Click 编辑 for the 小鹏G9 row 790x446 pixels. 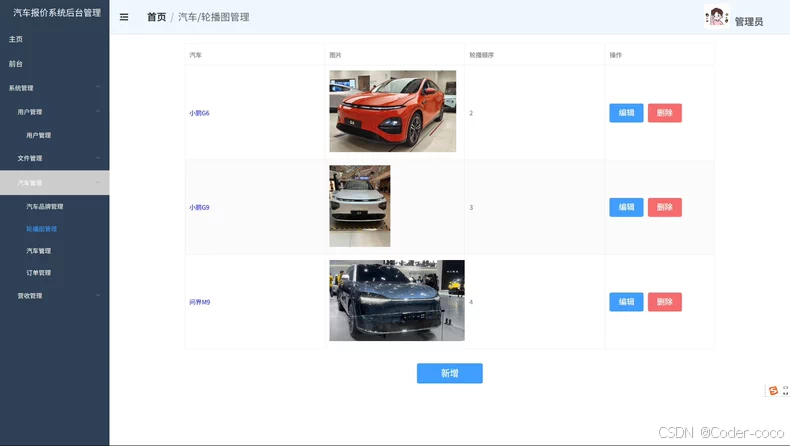pos(626,207)
